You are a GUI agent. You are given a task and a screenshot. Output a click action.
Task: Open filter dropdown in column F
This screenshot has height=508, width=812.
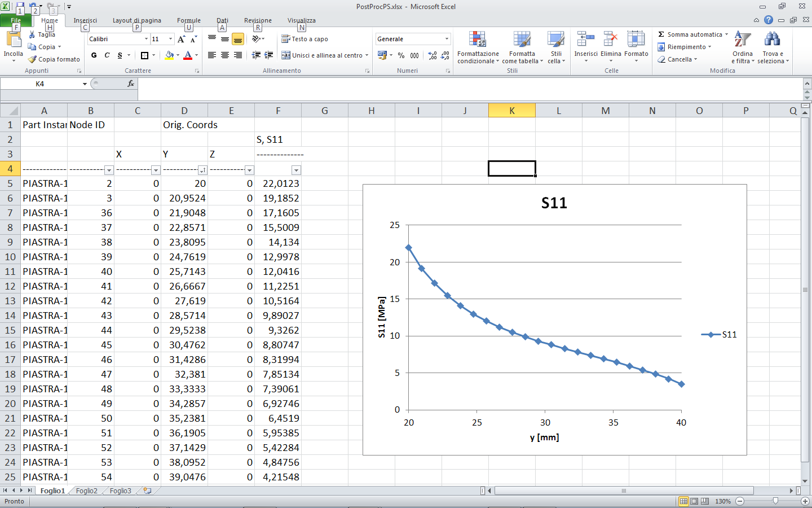pyautogui.click(x=296, y=170)
